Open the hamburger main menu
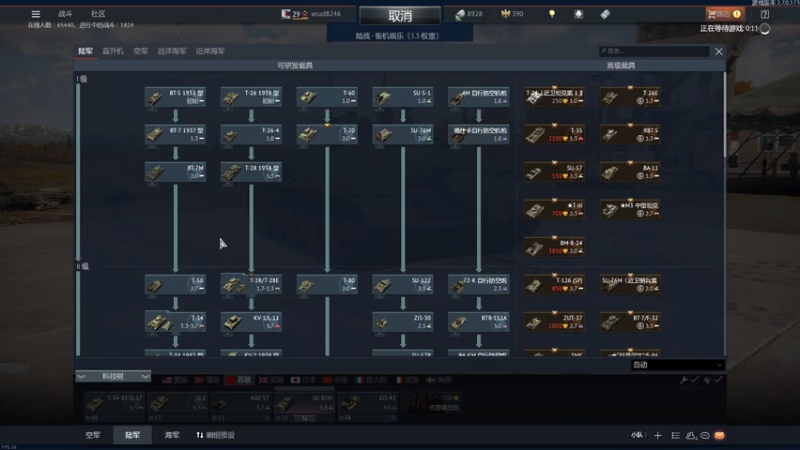This screenshot has width=800, height=450. pyautogui.click(x=36, y=14)
